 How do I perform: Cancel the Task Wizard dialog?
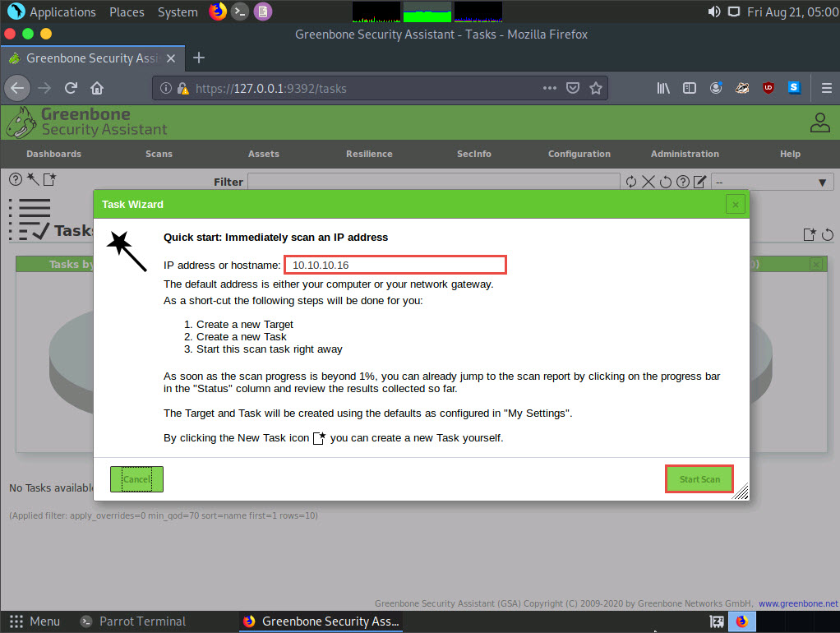pyautogui.click(x=136, y=479)
